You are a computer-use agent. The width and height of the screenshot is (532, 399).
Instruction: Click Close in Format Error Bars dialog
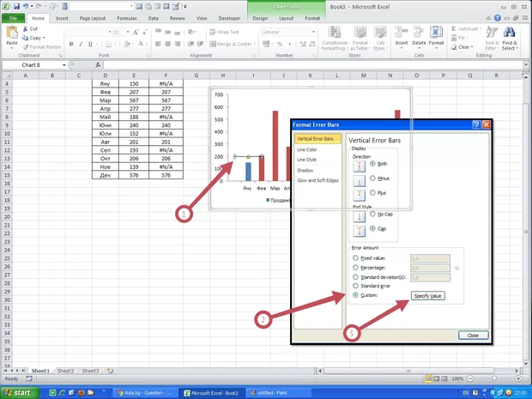pyautogui.click(x=473, y=336)
